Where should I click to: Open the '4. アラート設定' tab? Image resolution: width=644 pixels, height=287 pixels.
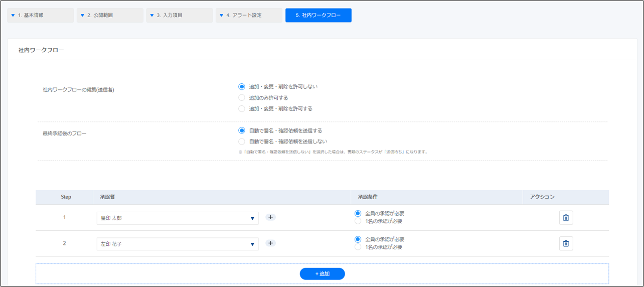(249, 15)
